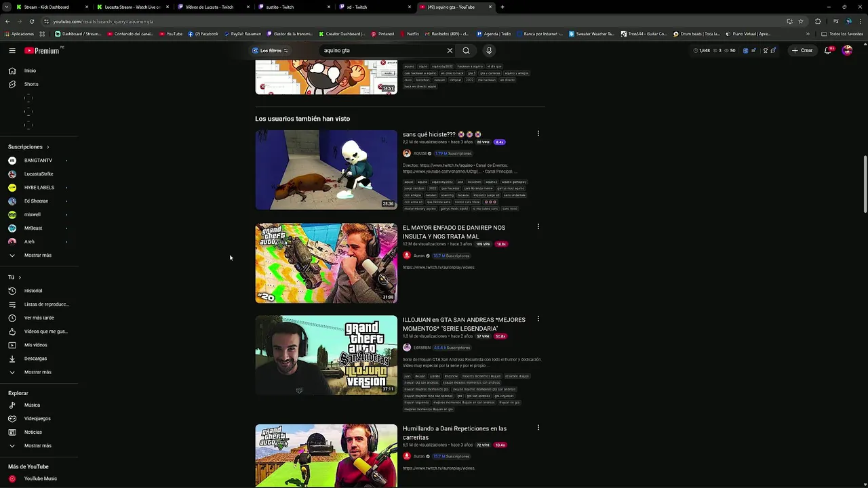This screenshot has width=868, height=488.
Task: Open Facebook bookmark in bookmarks bar
Action: click(203, 34)
